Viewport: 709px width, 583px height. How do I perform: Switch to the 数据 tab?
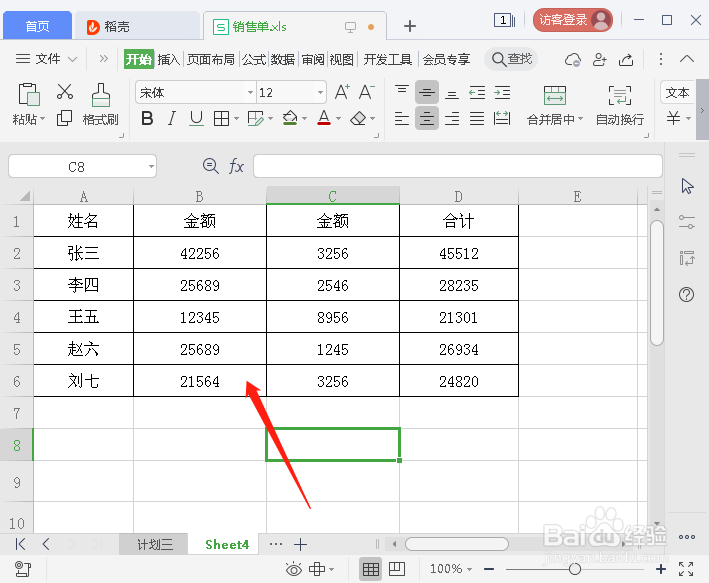coord(283,59)
